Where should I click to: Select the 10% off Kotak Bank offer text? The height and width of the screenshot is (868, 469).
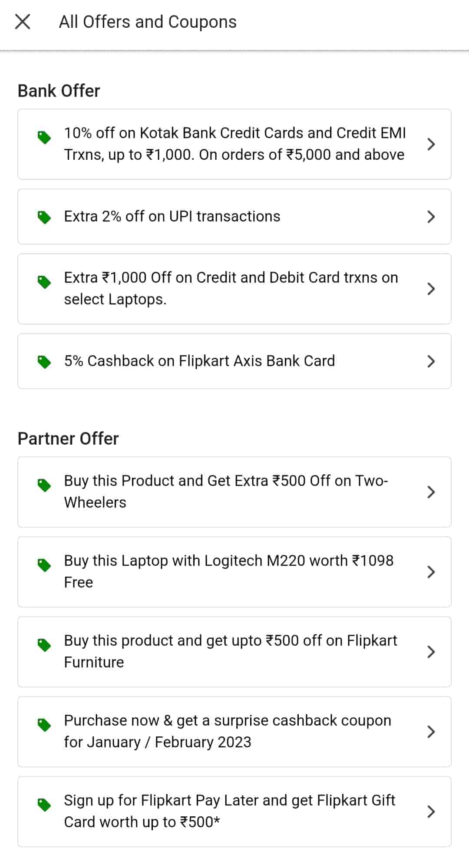pos(234,144)
